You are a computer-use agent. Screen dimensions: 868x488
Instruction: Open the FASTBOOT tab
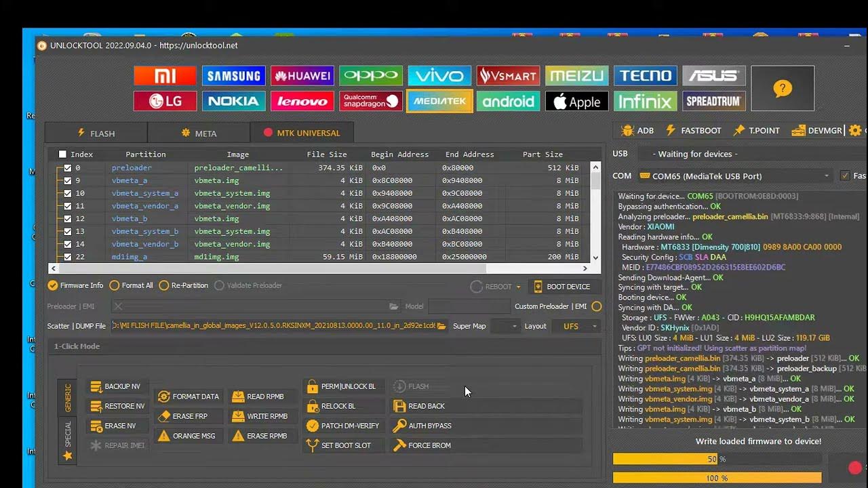(693, 130)
